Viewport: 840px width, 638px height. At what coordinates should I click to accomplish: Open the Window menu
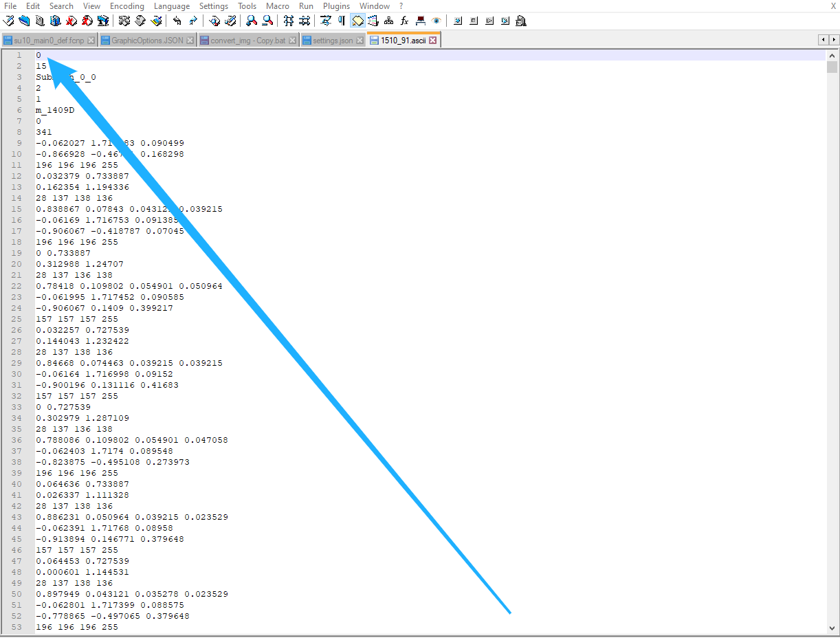(375, 6)
